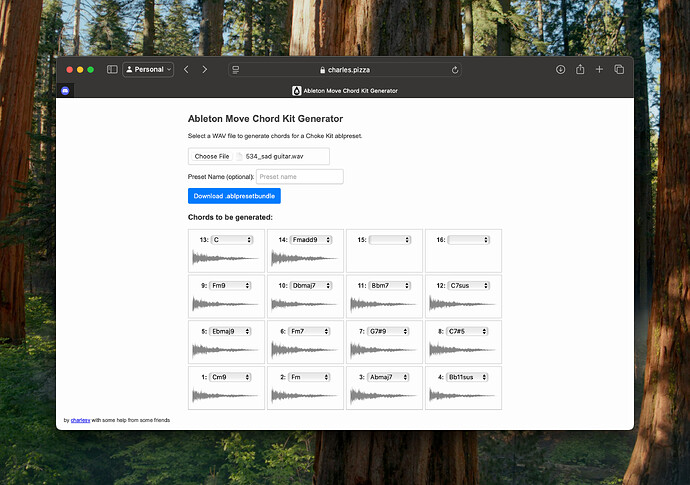Open chord dropdown for pad 8 C7#5
Screen dimensions: 690x485
tap(467, 331)
